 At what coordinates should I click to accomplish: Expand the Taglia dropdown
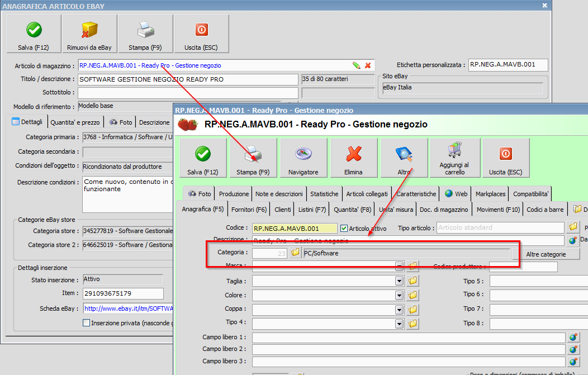(x=400, y=281)
